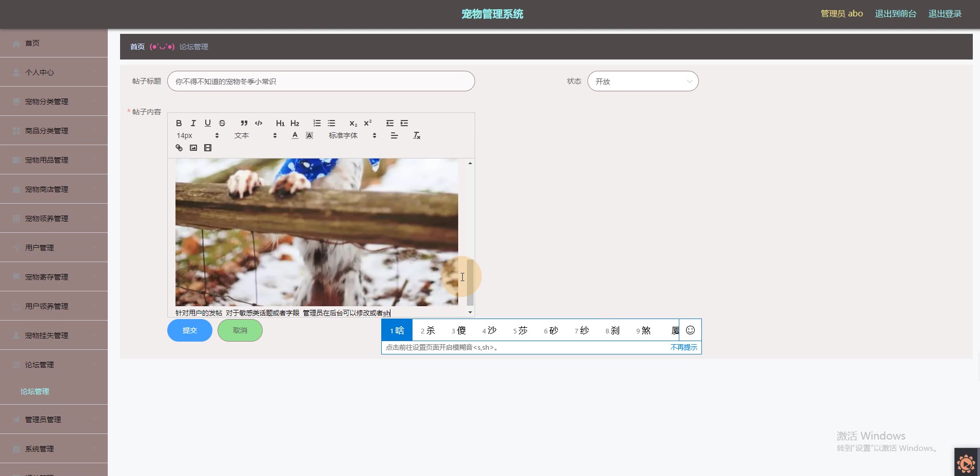Click the editor's scroll-down arrow
Image resolution: width=980 pixels, height=476 pixels.
tap(470, 312)
